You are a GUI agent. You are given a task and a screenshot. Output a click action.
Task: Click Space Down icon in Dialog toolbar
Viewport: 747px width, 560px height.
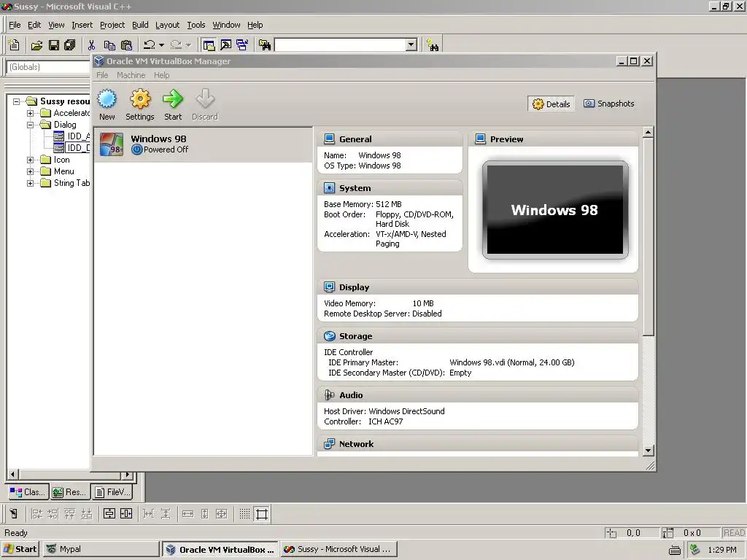166,514
